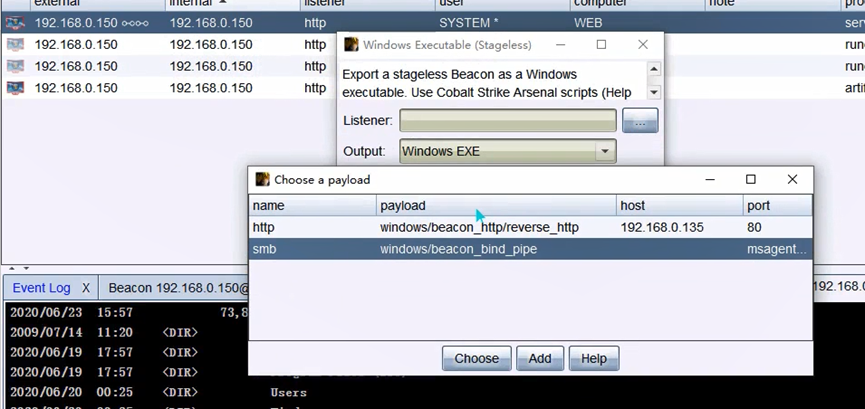Switch to the Event Log tab
865x409 pixels.
41,288
